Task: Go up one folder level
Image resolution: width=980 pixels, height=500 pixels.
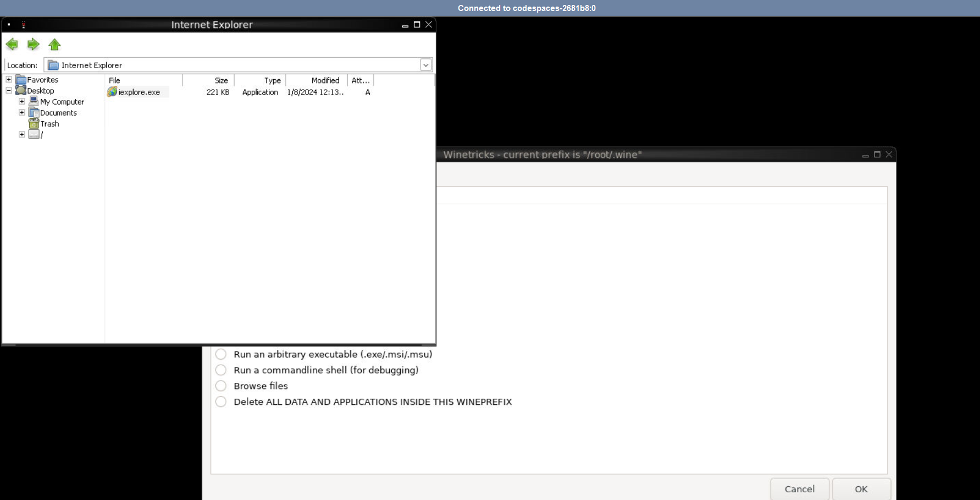Action: [x=54, y=45]
